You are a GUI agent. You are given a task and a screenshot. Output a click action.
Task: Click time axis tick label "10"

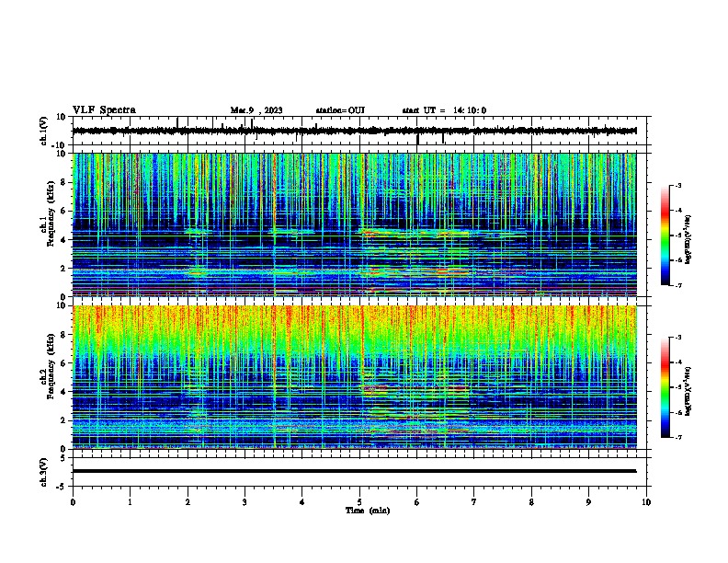coord(646,502)
